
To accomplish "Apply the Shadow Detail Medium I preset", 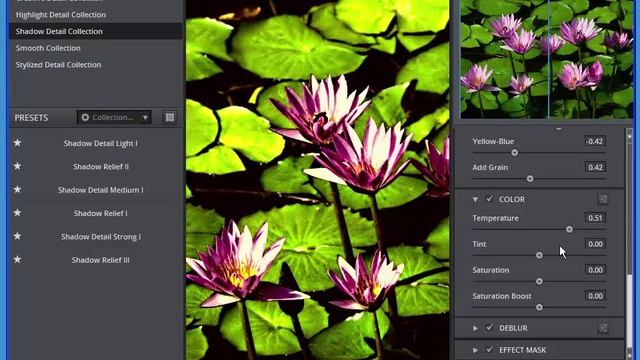I will coord(100,190).
